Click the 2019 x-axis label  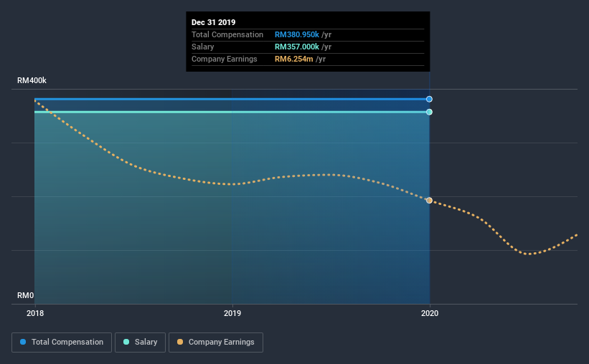click(x=232, y=313)
